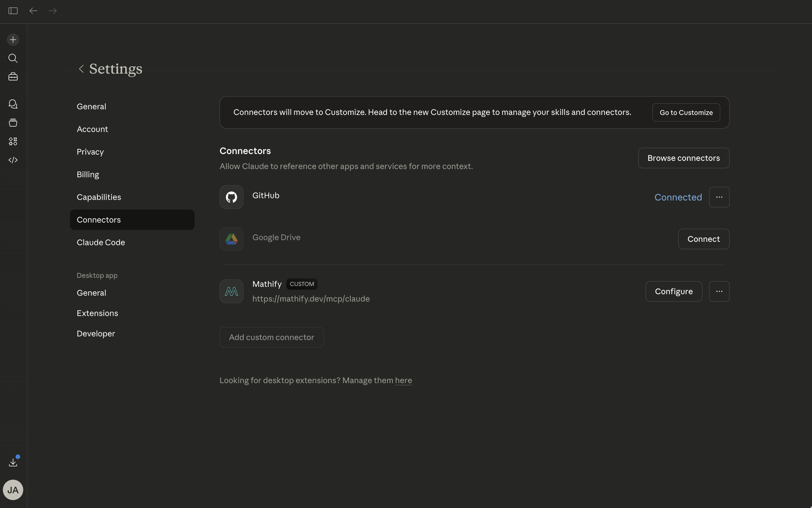Switch to Claude Code settings
The image size is (812, 508).
pos(101,242)
